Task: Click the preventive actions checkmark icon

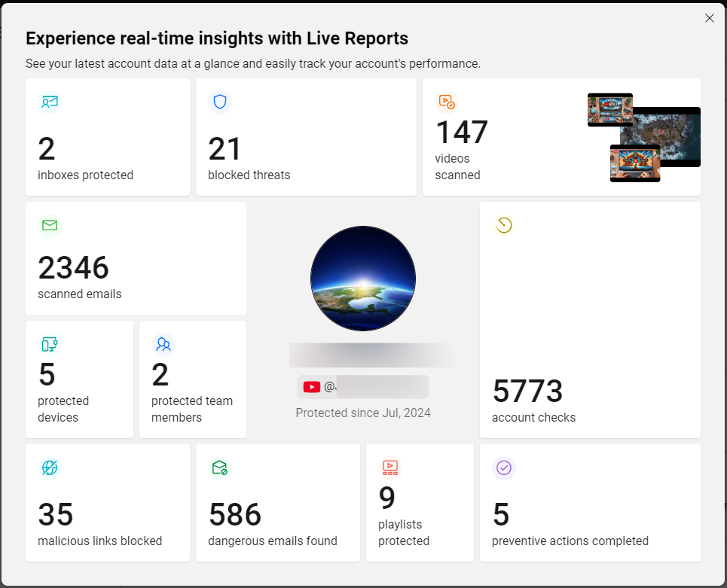Action: coord(504,468)
